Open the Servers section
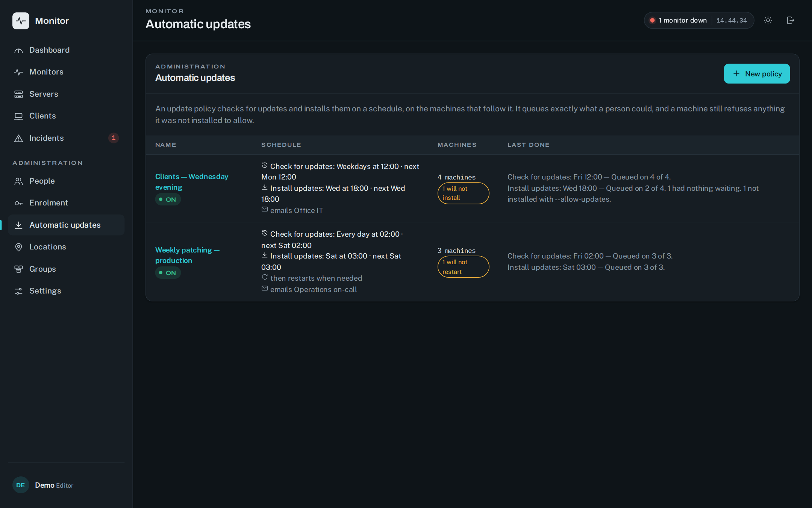812x508 pixels. pos(66,94)
